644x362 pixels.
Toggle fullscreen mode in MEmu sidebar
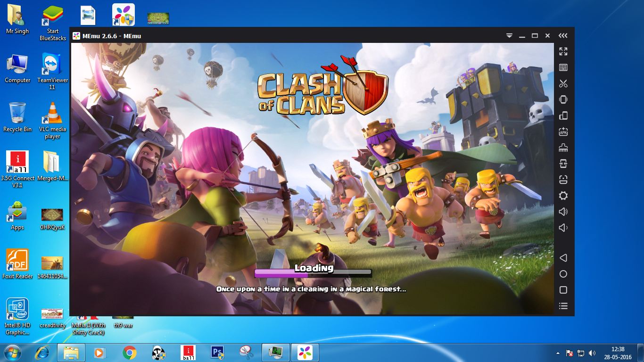point(563,51)
